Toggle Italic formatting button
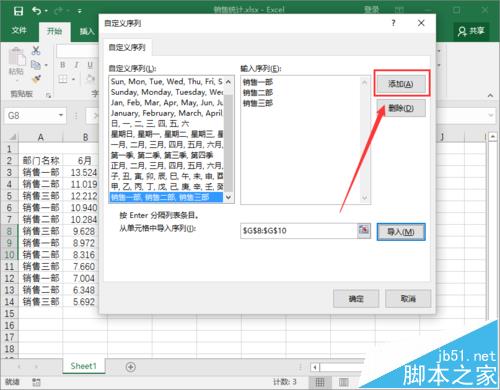The height and width of the screenshot is (390, 500). click(x=76, y=65)
